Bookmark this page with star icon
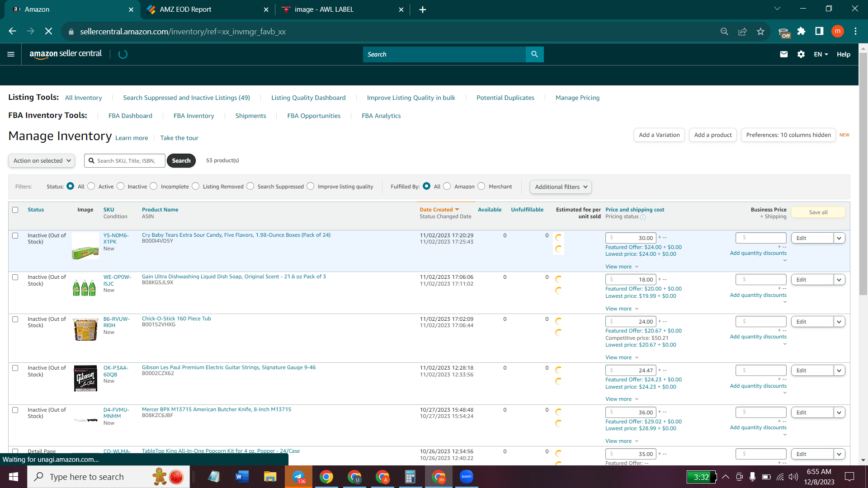 760,31
